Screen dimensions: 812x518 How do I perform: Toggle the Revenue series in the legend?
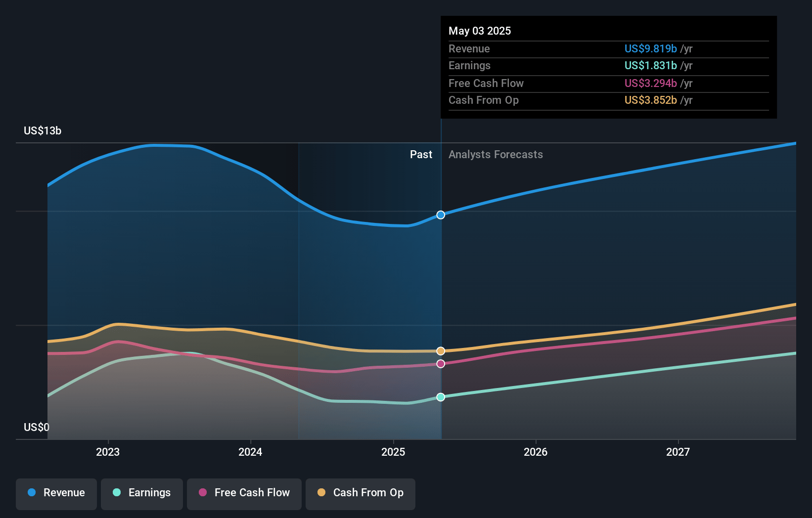tap(56, 494)
